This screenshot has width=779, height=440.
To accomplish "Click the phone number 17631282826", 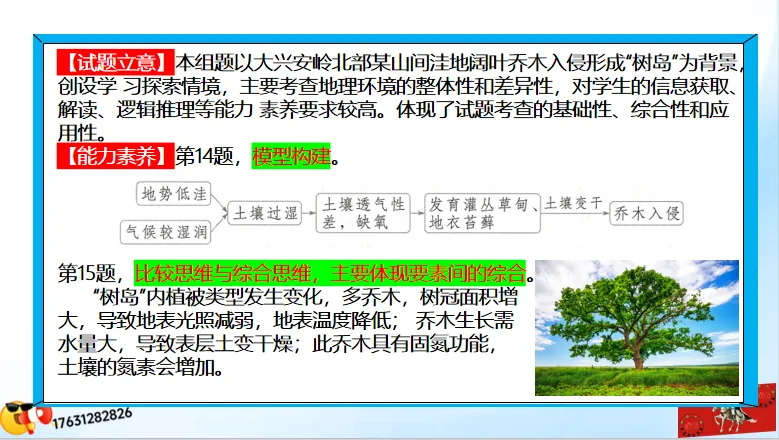I will (92, 417).
